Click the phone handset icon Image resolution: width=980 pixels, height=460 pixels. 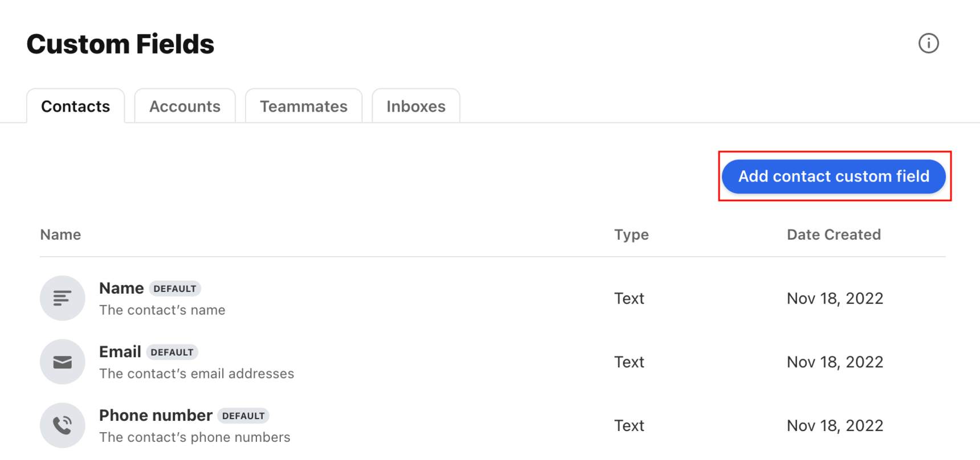pyautogui.click(x=63, y=425)
